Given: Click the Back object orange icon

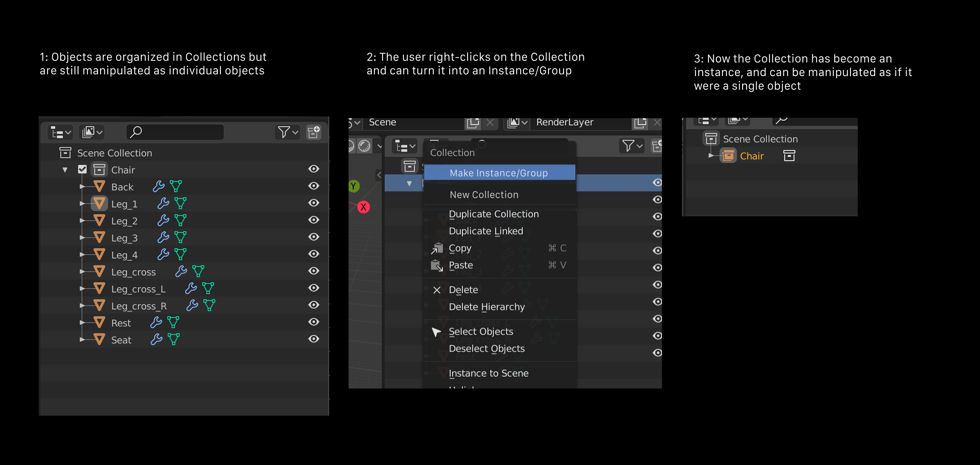Looking at the screenshot, I should point(99,186).
